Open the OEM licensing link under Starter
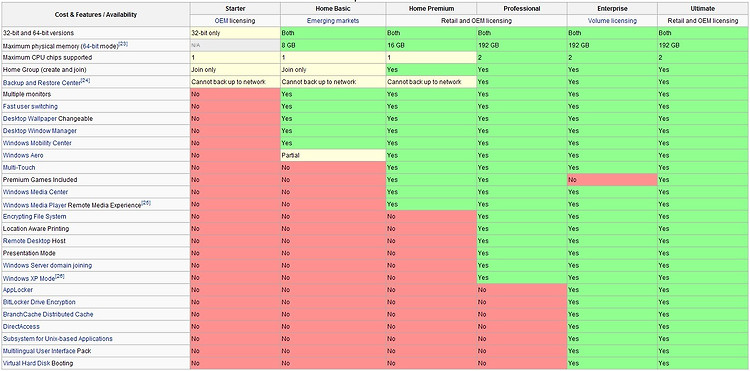The image size is (750, 371). [x=235, y=21]
